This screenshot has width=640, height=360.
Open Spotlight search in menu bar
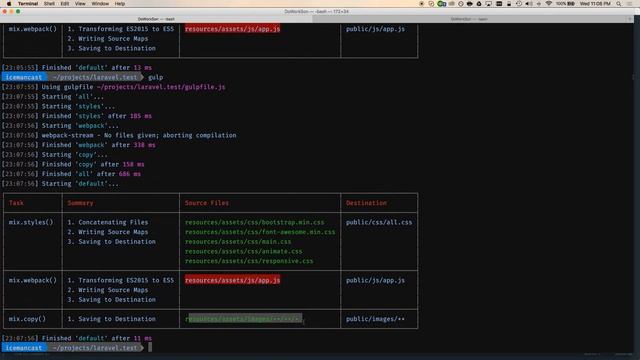tap(619, 4)
